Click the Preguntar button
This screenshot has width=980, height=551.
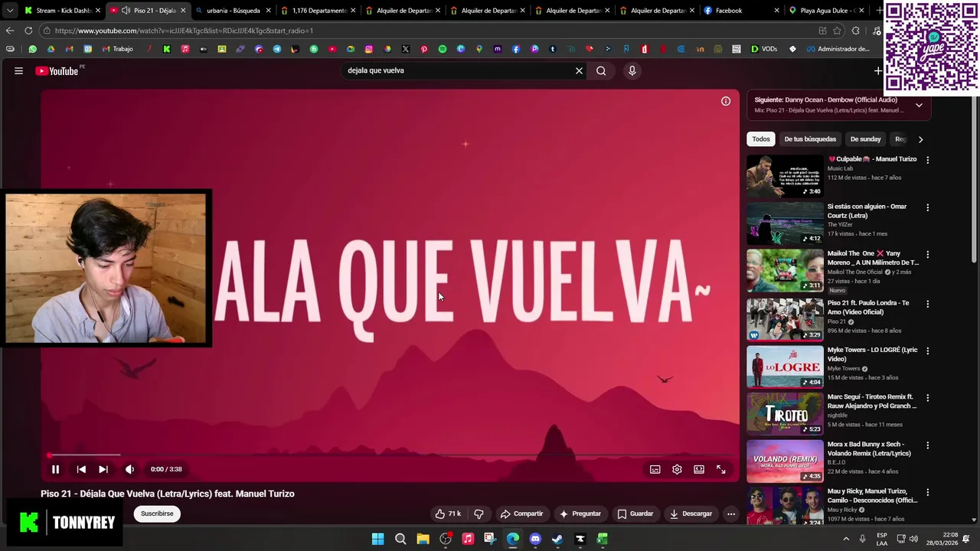pyautogui.click(x=580, y=514)
